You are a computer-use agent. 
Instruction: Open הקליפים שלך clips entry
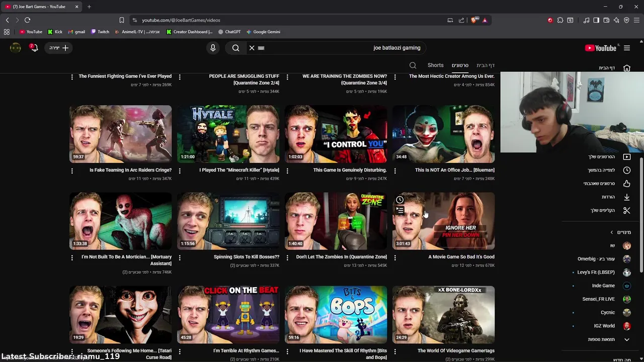coord(610,210)
